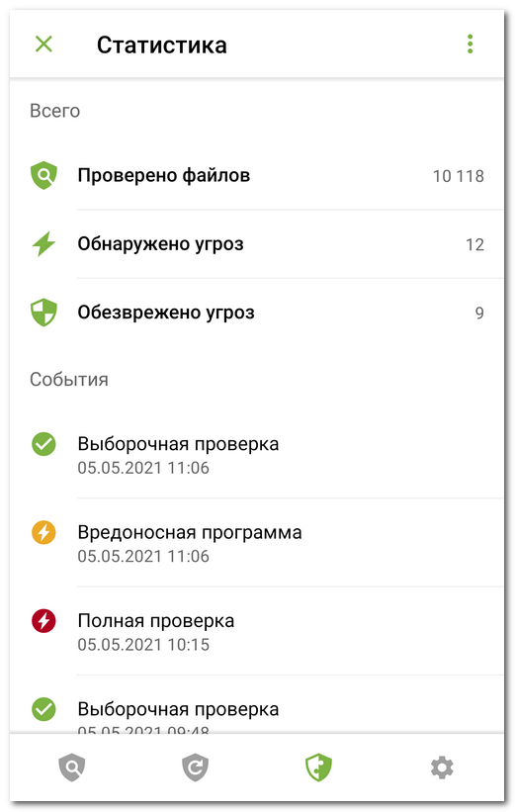This screenshot has height=812, width=515.
Task: Select the Проверено файлов row
Action: (x=257, y=175)
